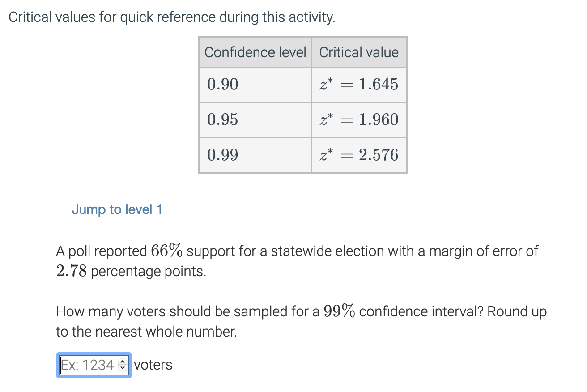Screen dimensions: 587x392
Task: Select the Critical value column header
Action: pos(359,52)
